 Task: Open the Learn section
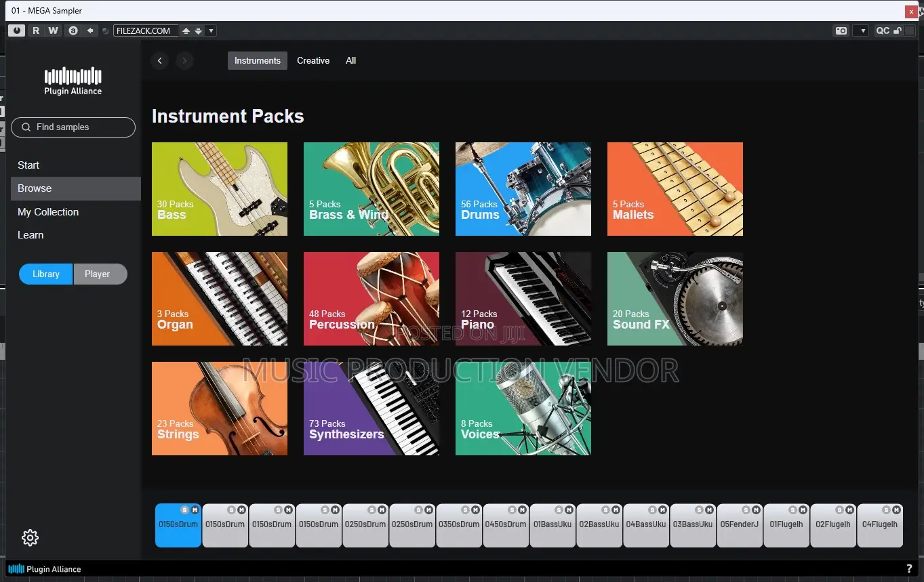coord(31,235)
